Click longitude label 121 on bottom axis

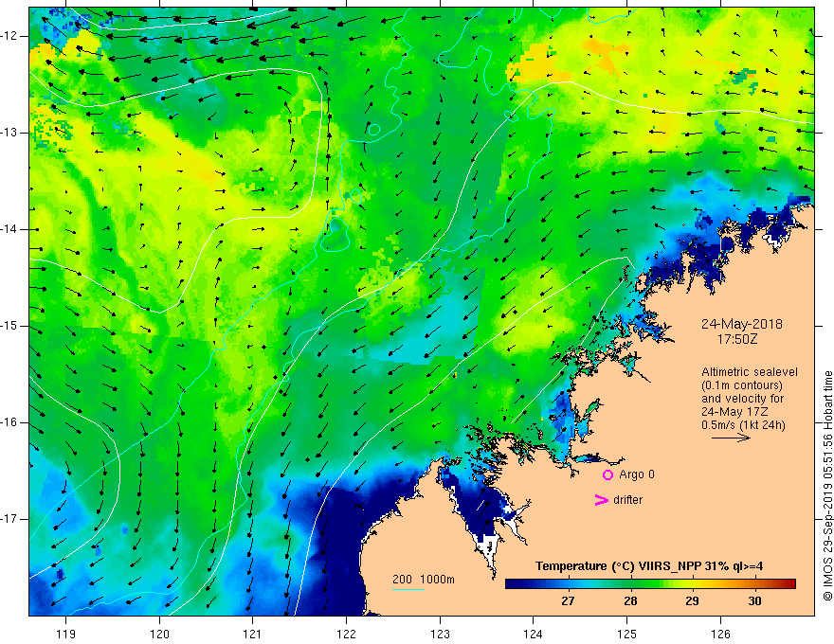[x=253, y=634]
